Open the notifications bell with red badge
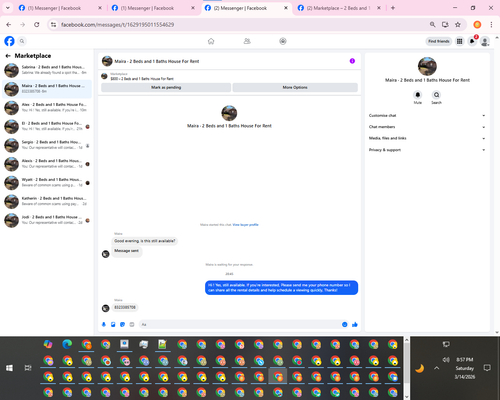This screenshot has height=400, width=500. coord(472,41)
